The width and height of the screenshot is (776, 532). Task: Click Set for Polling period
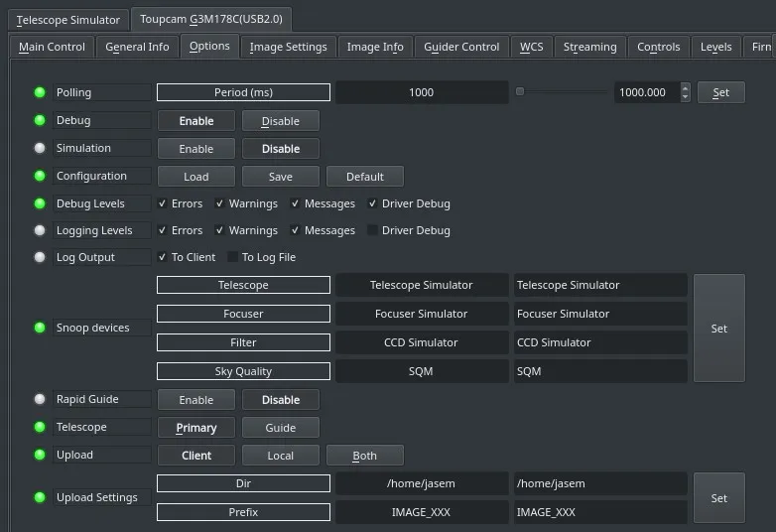(720, 92)
